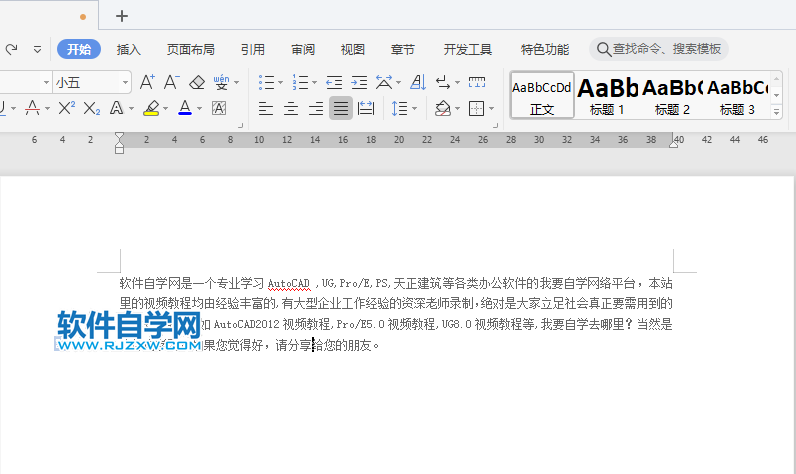Apply subscript X₂ formatting
The height and width of the screenshot is (474, 796).
pyautogui.click(x=91, y=108)
